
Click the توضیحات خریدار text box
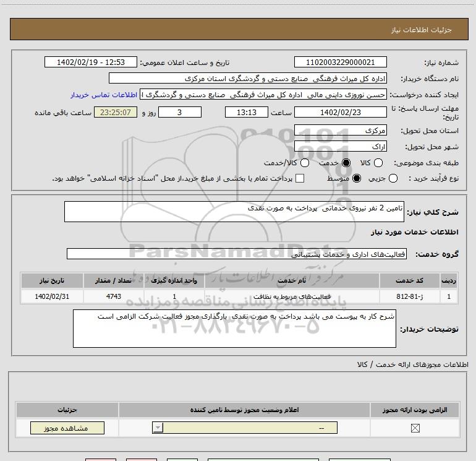[x=234, y=329]
